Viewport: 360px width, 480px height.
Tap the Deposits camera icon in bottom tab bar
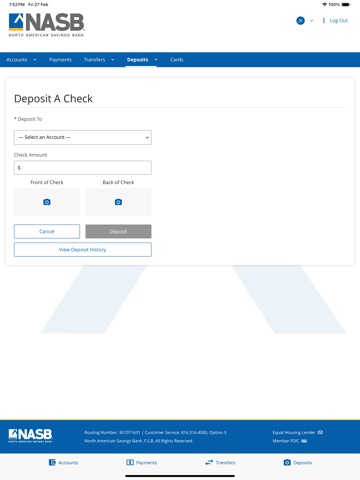pyautogui.click(x=287, y=462)
